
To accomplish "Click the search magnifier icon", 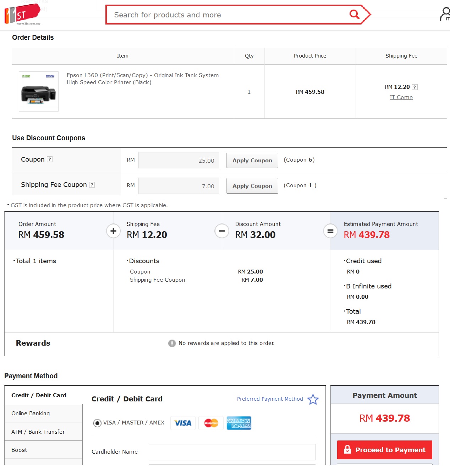I will click(354, 15).
